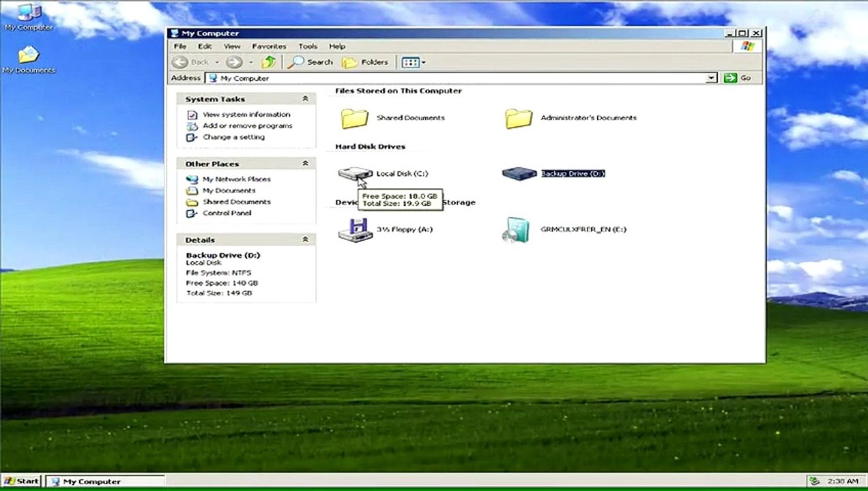The height and width of the screenshot is (491, 868).
Task: Collapse the Other Places panel
Action: click(305, 164)
